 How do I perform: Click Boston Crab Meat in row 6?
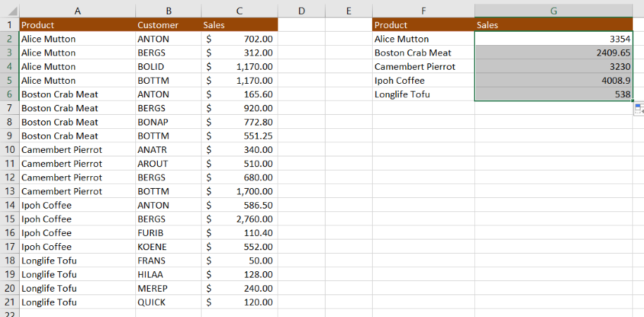[78, 94]
